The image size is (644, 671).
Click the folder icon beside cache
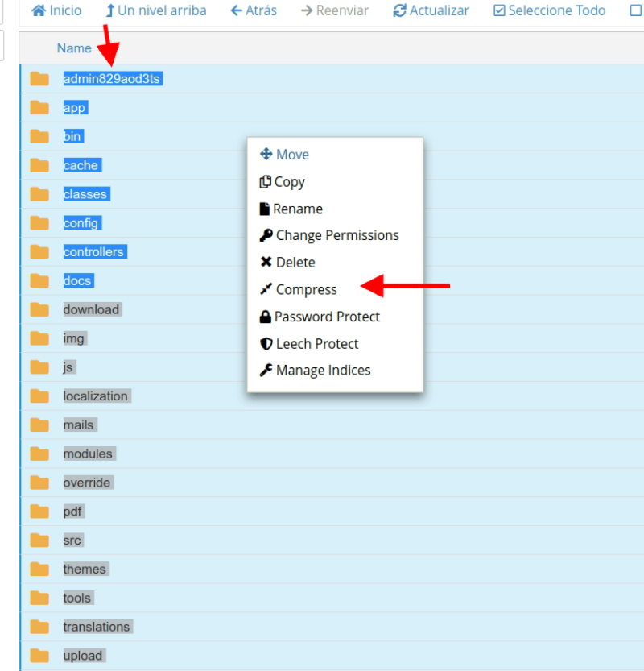(39, 165)
